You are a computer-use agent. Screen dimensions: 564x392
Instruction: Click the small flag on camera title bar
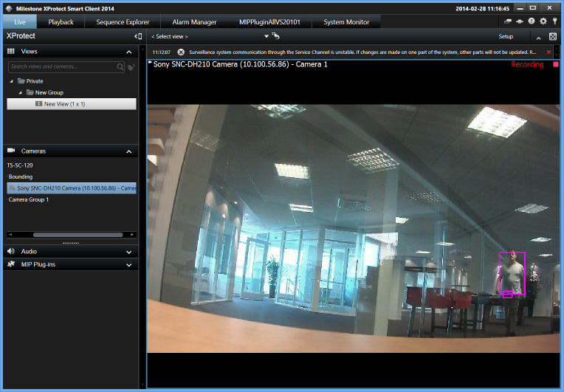150,63
